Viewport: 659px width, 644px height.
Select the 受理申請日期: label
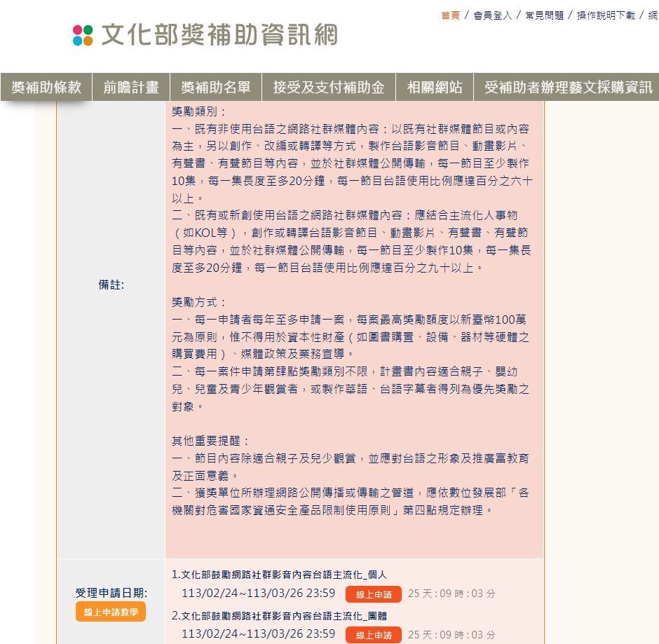click(x=111, y=593)
